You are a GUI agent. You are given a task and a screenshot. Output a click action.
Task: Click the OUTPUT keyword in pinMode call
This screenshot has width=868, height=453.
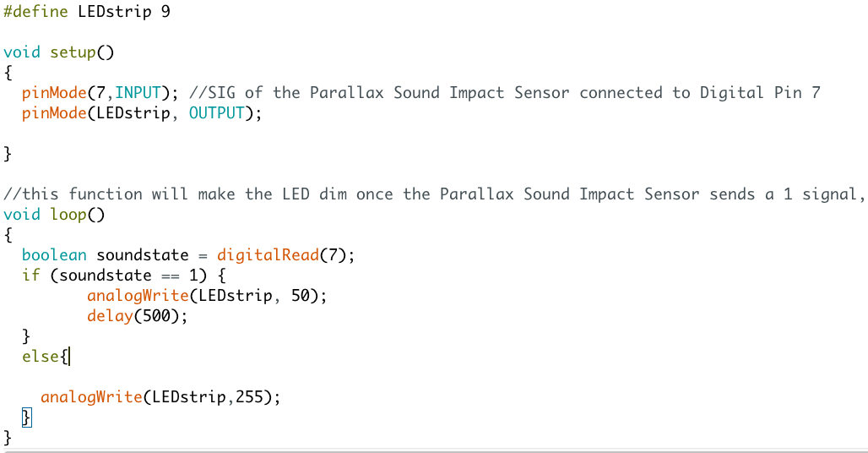click(216, 113)
